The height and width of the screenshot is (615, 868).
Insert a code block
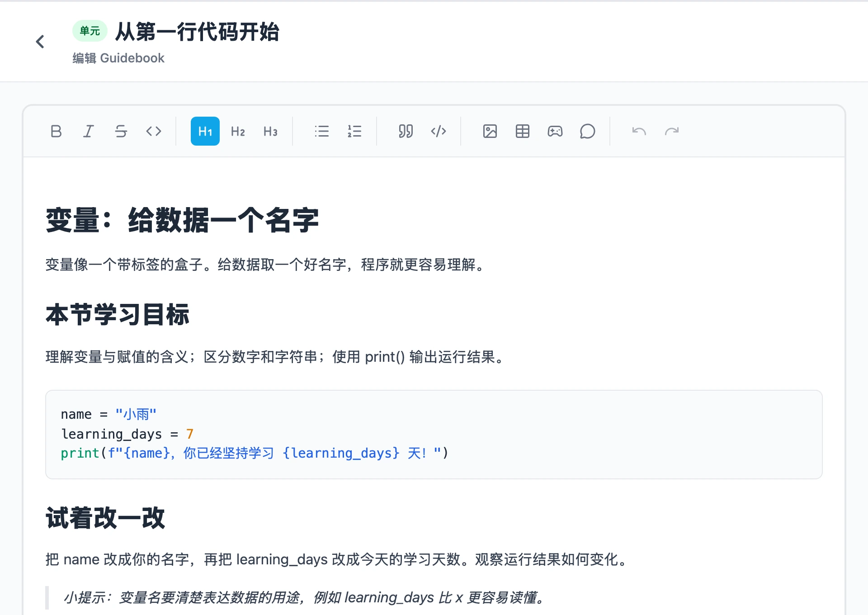click(x=439, y=132)
